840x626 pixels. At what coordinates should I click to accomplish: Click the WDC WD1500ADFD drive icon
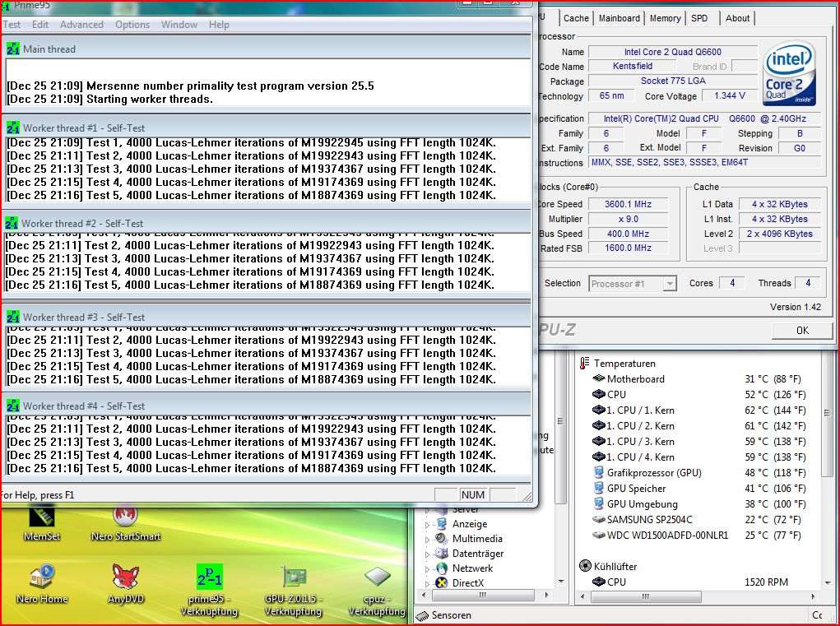coord(598,535)
